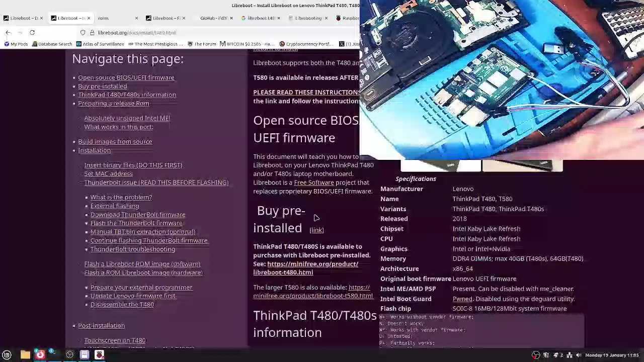Open the BITCOIN price bookmark
This screenshot has height=362, width=644.
point(247,44)
